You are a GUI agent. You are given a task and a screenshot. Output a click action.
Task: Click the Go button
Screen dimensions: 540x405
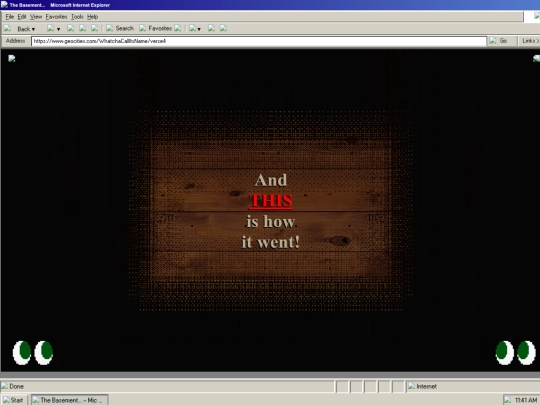(502, 41)
